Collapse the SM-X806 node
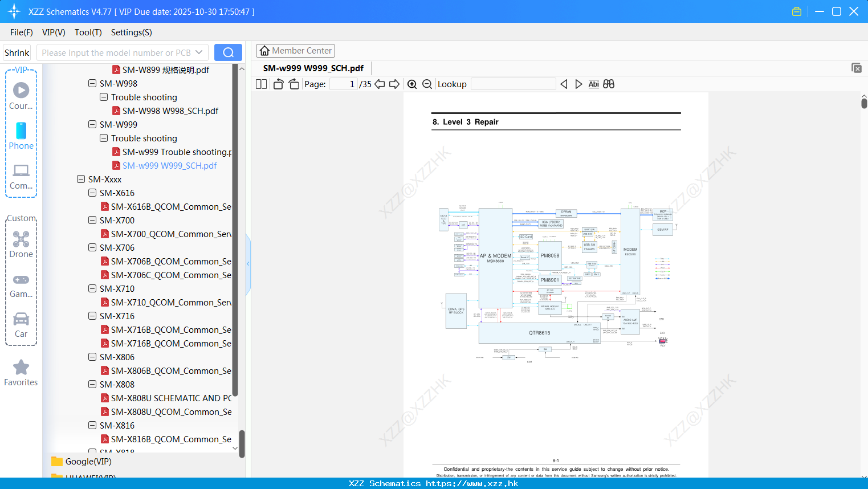The image size is (868, 489). (x=92, y=357)
